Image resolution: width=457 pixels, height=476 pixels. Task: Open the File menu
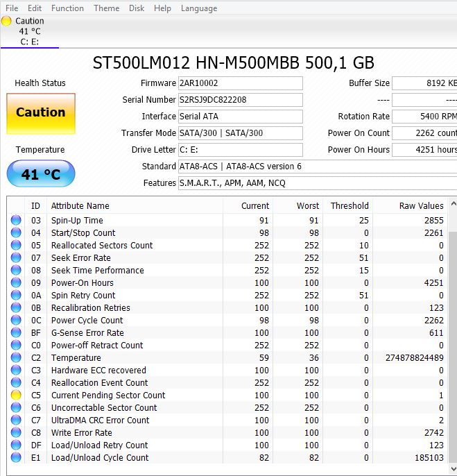[12, 8]
